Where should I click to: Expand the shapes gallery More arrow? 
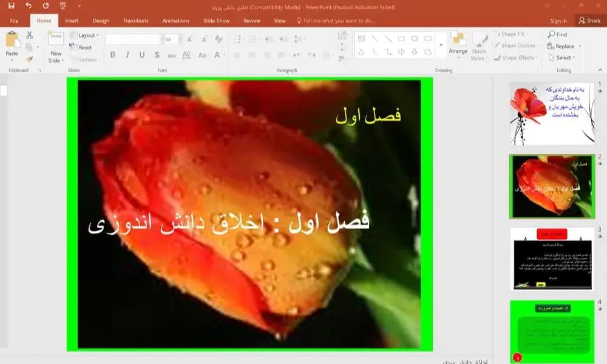point(441,45)
